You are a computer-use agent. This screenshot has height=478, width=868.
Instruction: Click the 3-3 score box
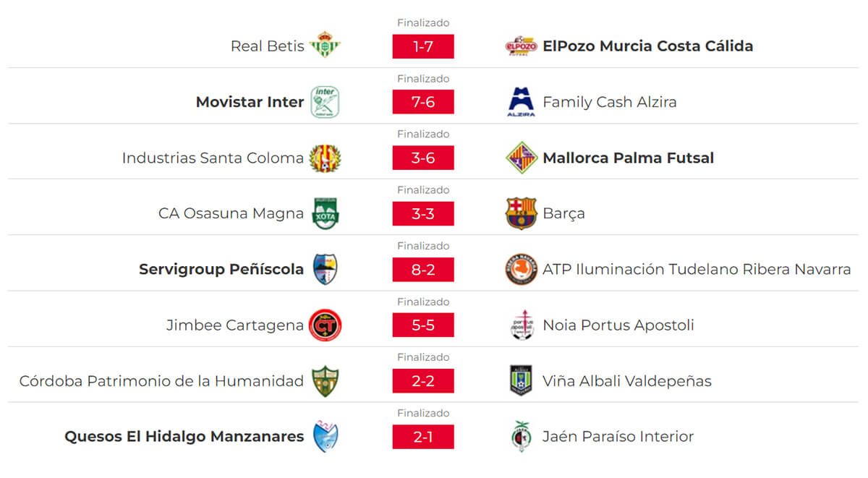[423, 213]
